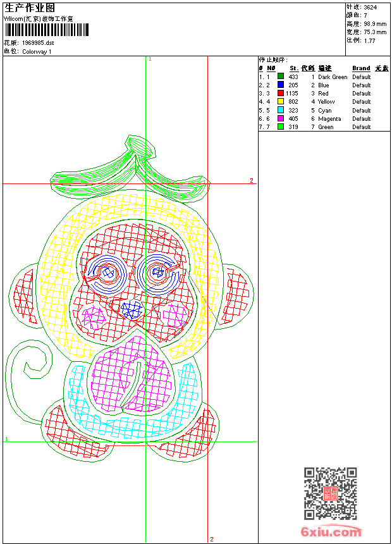The width and height of the screenshot is (392, 544).
Task: Select stitch count 802
Action: (293, 102)
